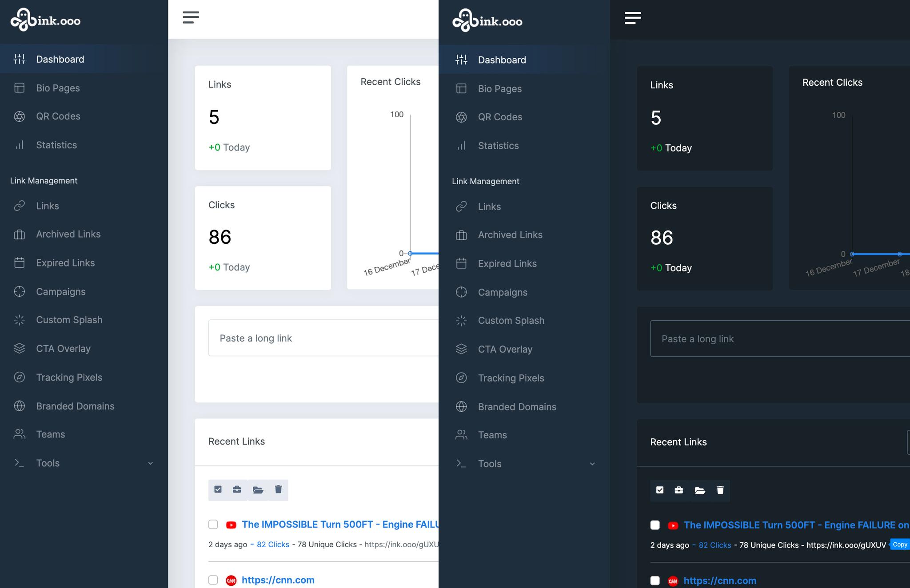Image resolution: width=910 pixels, height=588 pixels.
Task: Click the blue Copy button in dark panel
Action: [900, 544]
